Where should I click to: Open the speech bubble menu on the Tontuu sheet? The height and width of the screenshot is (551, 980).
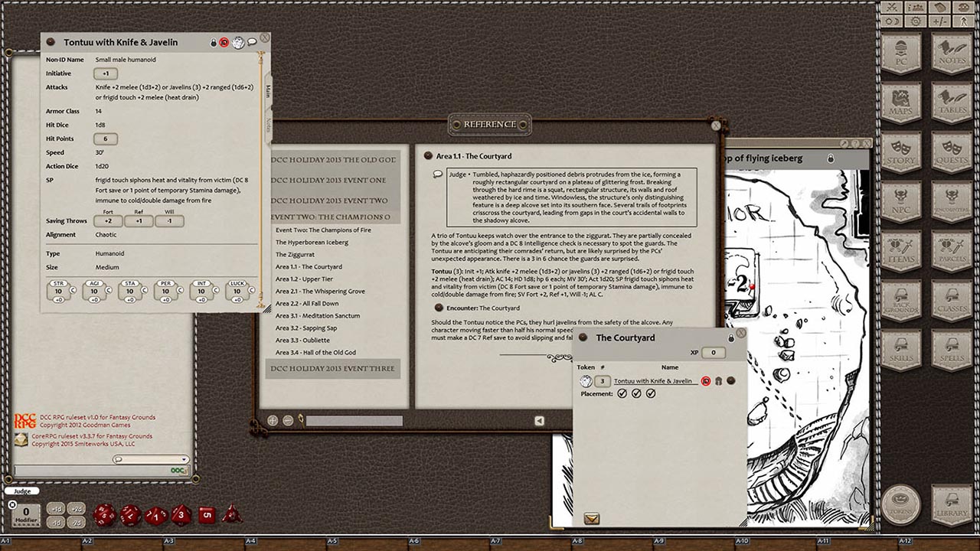(252, 41)
